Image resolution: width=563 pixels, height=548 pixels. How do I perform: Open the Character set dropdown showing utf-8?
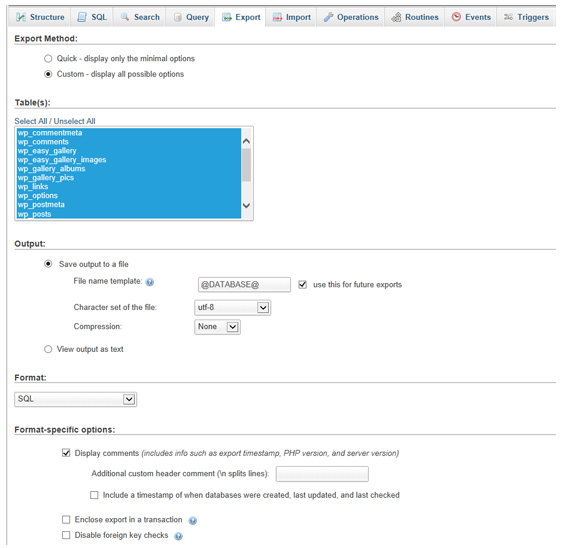[x=233, y=308]
